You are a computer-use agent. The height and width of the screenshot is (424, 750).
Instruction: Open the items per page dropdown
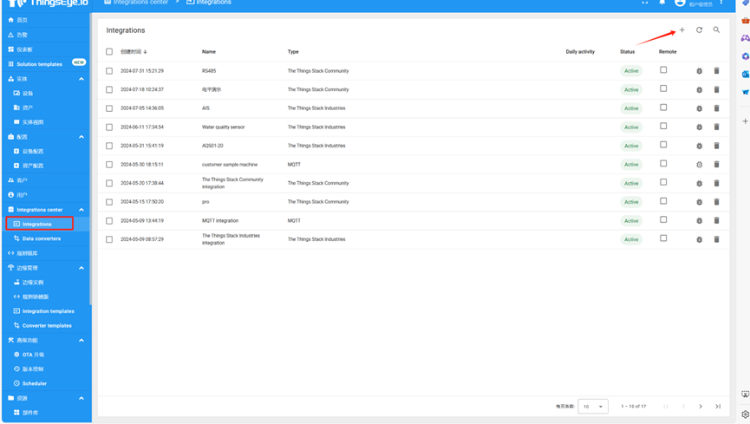593,406
